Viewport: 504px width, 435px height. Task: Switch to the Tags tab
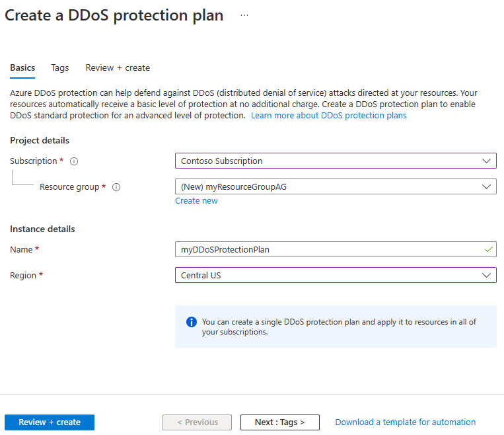pyautogui.click(x=60, y=67)
